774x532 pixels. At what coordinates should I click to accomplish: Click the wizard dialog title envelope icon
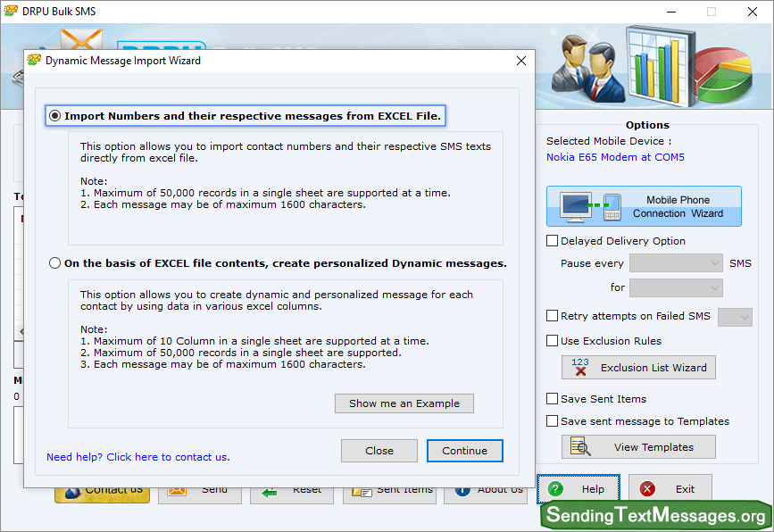(34, 60)
